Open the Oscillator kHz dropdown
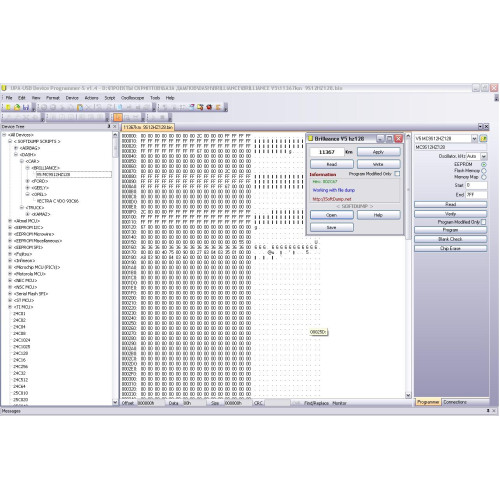 484,156
